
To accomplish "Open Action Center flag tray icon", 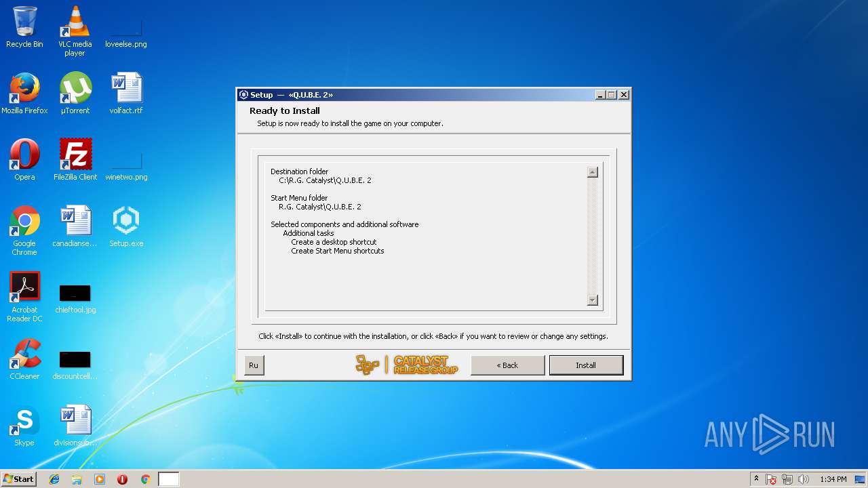I will [771, 479].
